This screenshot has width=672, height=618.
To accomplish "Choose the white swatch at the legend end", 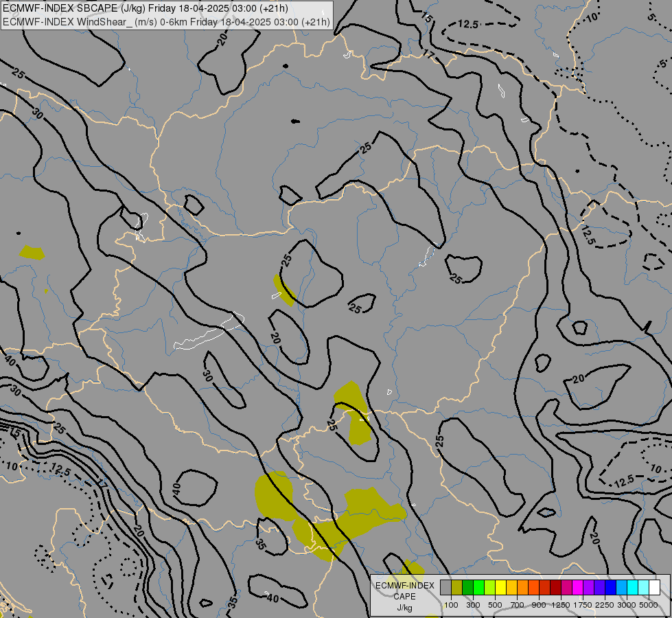I will pyautogui.click(x=654, y=587).
